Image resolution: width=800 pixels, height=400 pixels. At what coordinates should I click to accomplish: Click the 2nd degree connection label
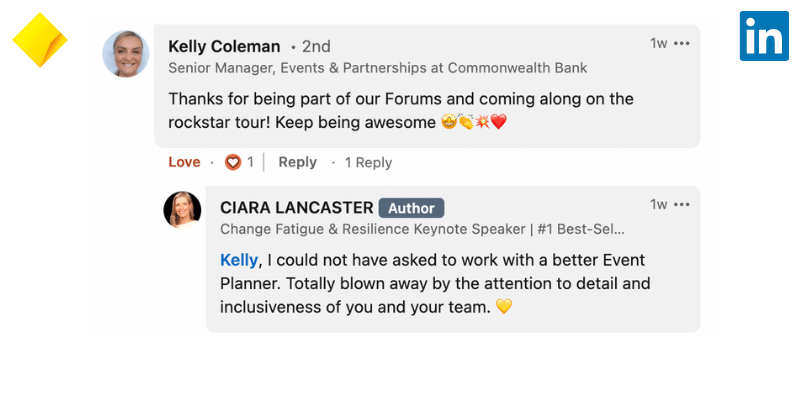[x=315, y=47]
